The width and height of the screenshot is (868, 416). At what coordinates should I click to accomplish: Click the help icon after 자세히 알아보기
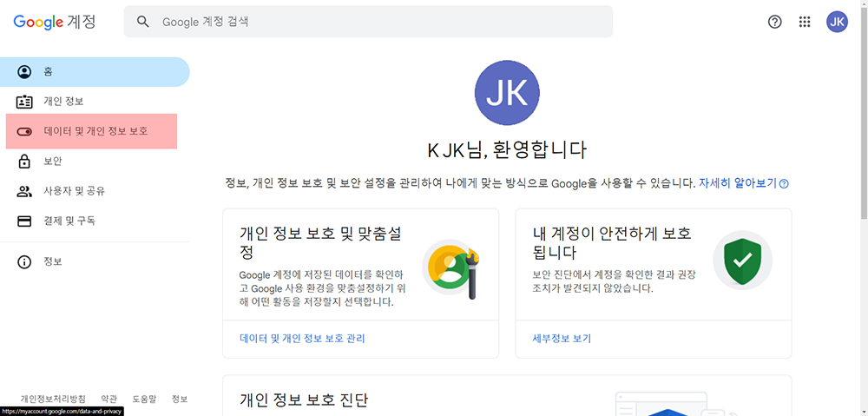click(784, 184)
